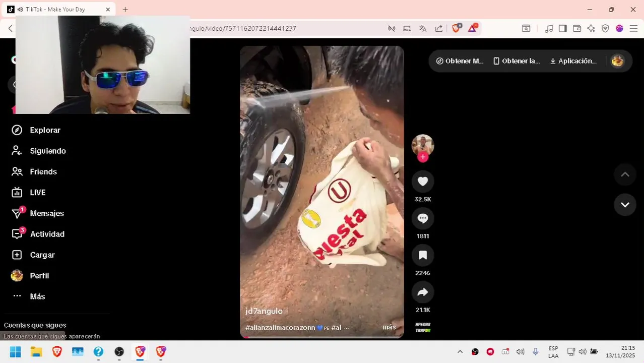644x363 pixels.
Task: Open the Explorar page
Action: [x=36, y=130]
